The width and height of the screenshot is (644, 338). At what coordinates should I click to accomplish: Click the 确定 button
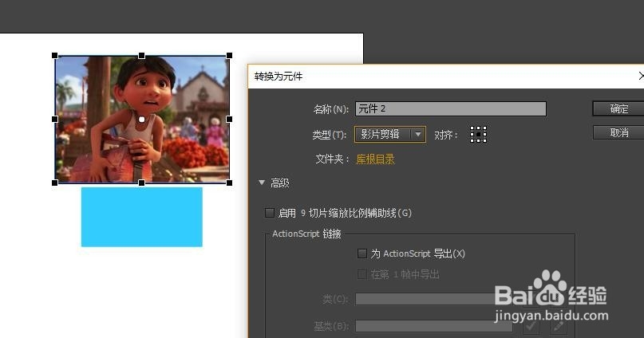[618, 108]
